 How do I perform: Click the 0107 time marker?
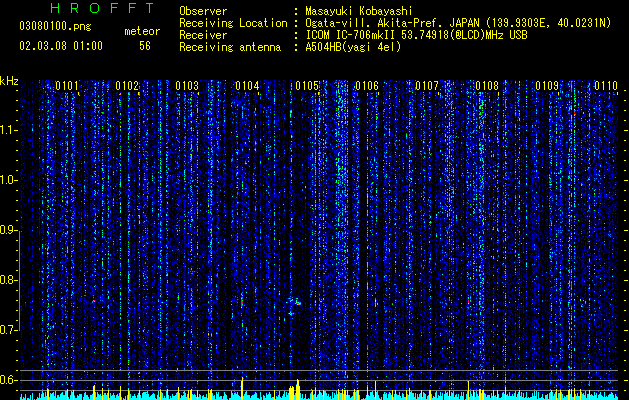427,86
